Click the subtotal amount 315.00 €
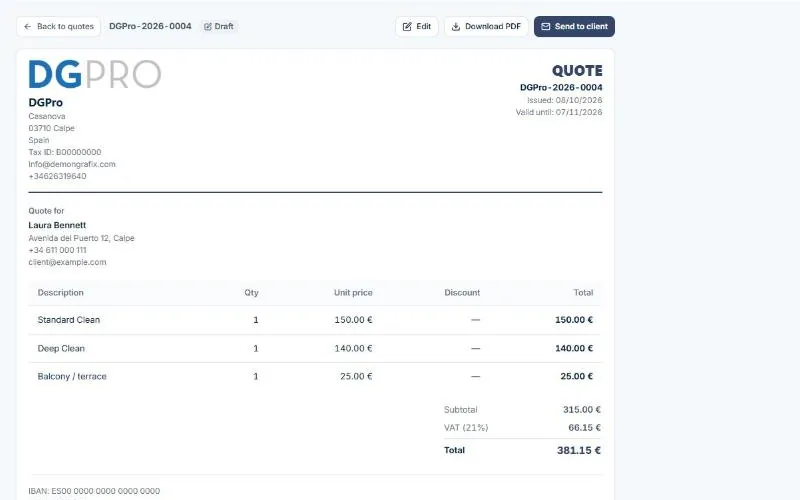 click(582, 410)
